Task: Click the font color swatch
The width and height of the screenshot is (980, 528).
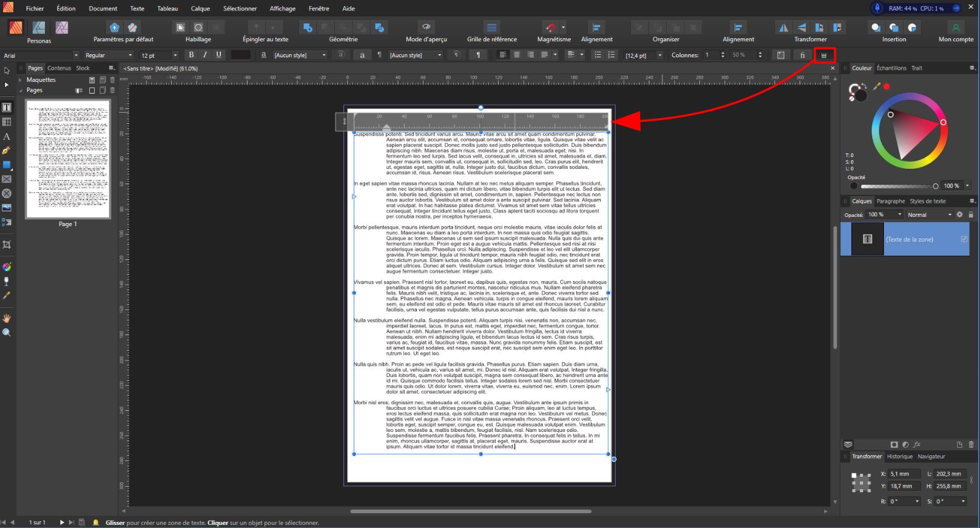Action: [241, 55]
